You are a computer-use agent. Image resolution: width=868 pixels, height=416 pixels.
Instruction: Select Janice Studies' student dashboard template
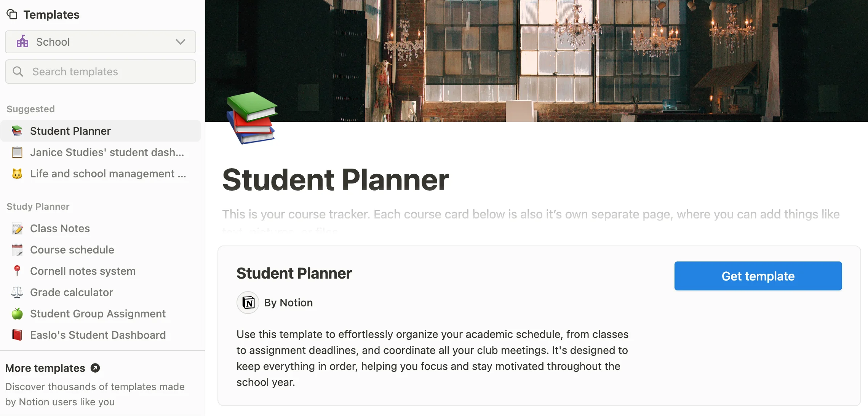(107, 152)
